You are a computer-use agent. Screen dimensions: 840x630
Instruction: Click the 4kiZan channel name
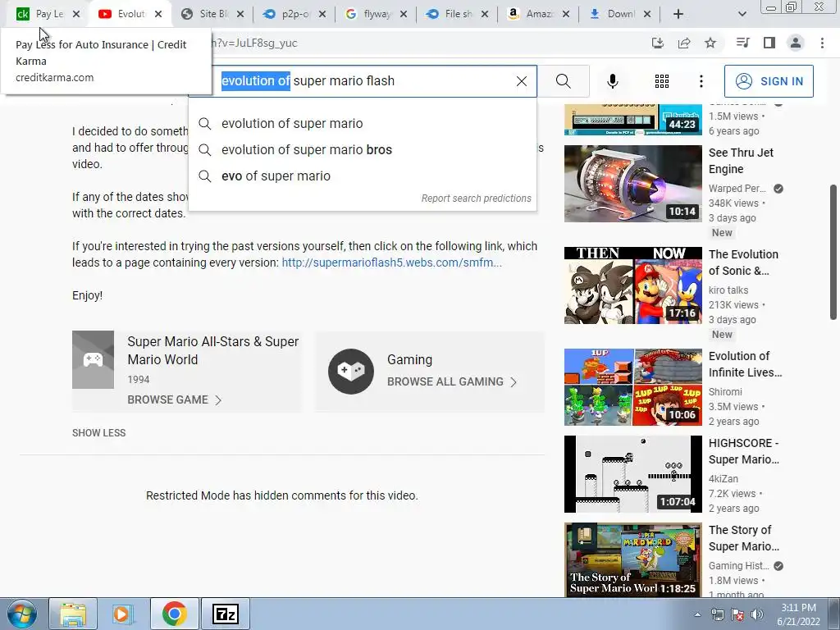pyautogui.click(x=724, y=479)
